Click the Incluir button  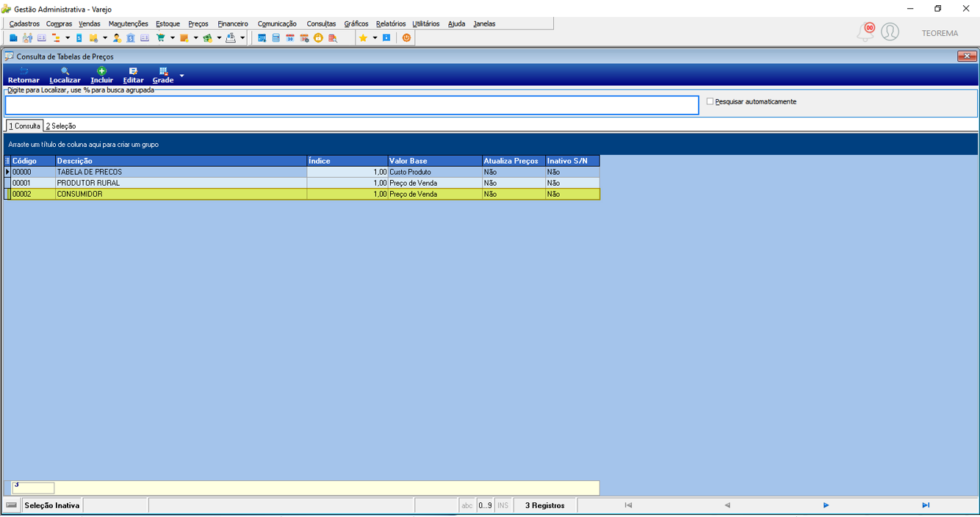pos(101,75)
